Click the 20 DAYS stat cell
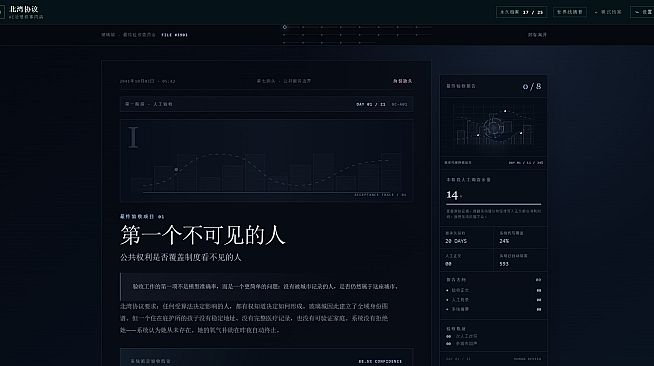 467,238
